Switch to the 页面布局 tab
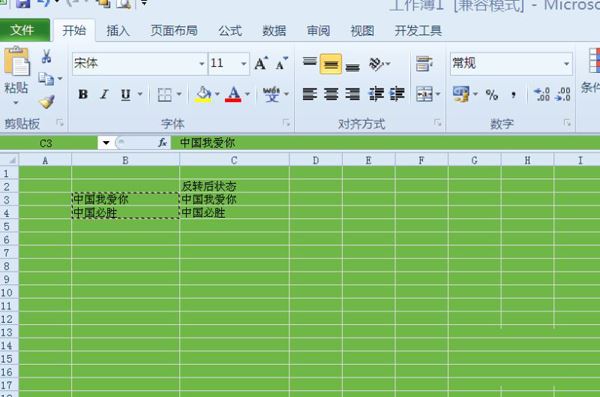Viewport: 600px width, 397px height. (x=174, y=31)
